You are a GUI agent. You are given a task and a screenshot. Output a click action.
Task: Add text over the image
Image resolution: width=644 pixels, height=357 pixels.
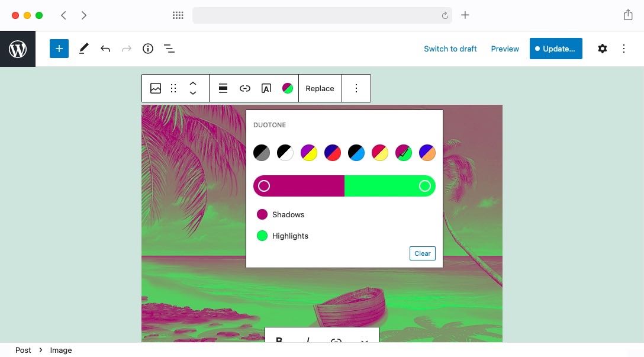pyautogui.click(x=266, y=88)
